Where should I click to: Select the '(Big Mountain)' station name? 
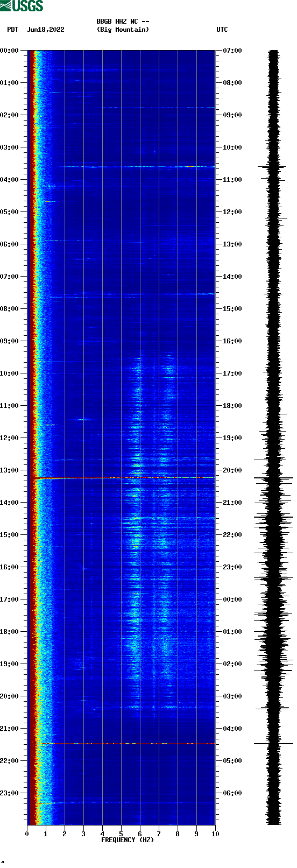point(123,30)
